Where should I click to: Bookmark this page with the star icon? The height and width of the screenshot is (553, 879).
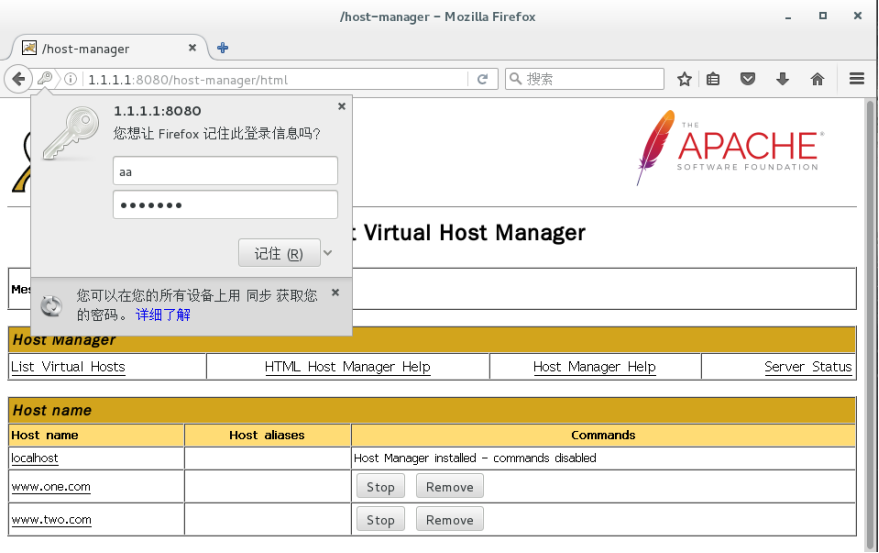684,79
